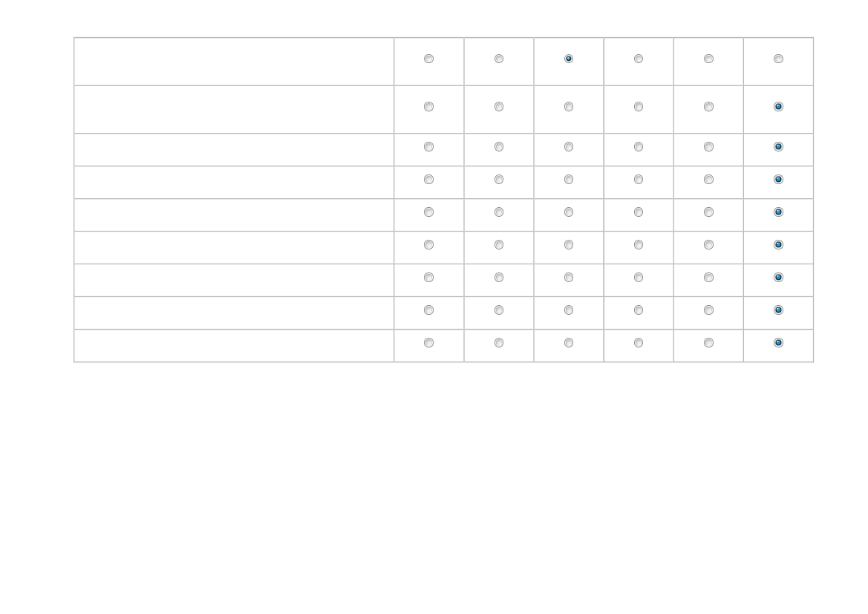The width and height of the screenshot is (868, 614).
Task: Select third radio button in the fourth row
Action: tap(569, 180)
